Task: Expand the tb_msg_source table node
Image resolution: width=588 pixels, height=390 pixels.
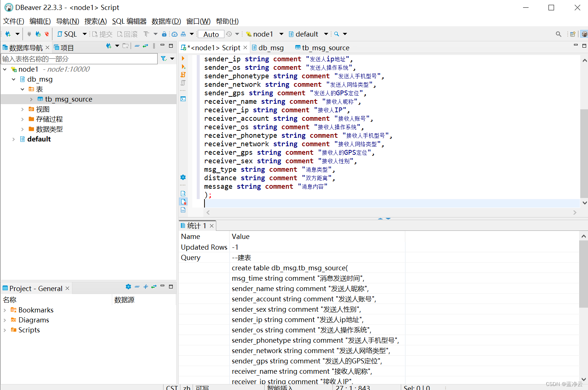Action: coord(31,99)
